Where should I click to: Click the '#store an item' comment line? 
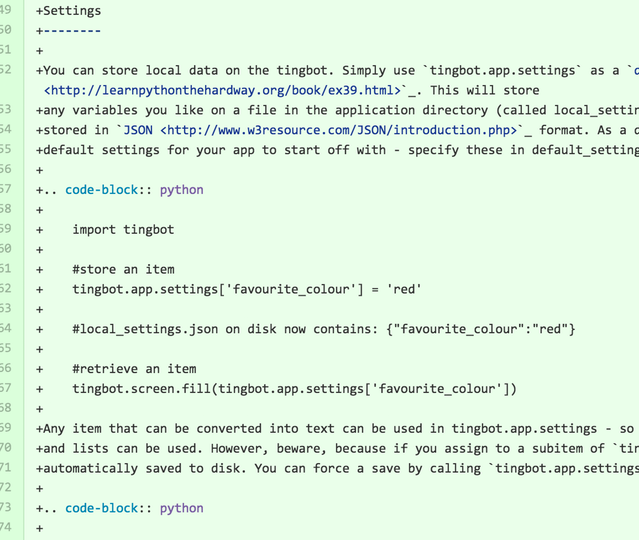[123, 269]
